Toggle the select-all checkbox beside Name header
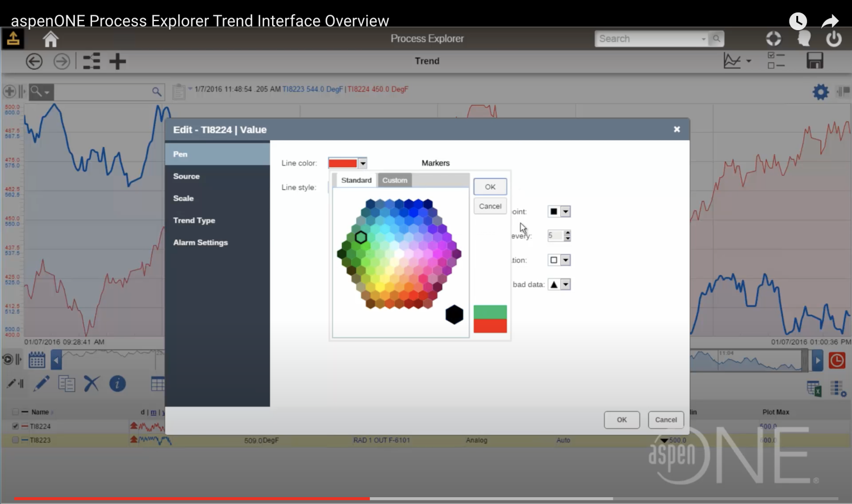The width and height of the screenshot is (852, 504). pyautogui.click(x=15, y=412)
